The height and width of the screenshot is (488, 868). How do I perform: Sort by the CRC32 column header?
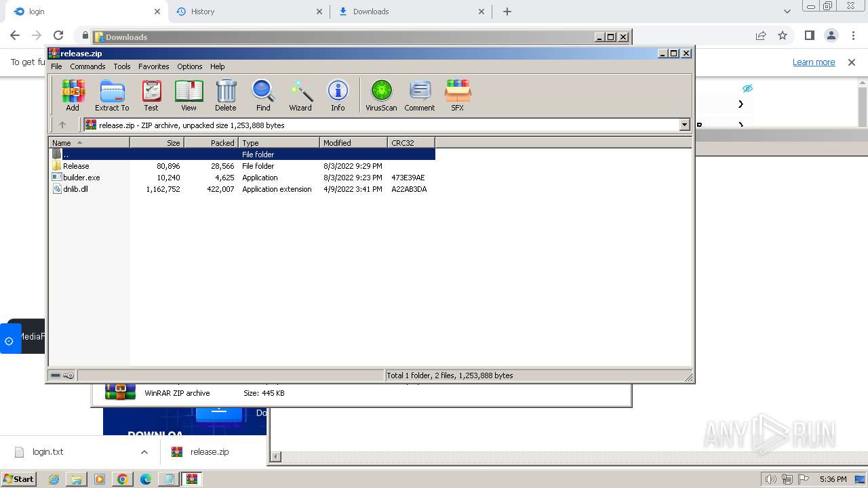click(x=411, y=142)
